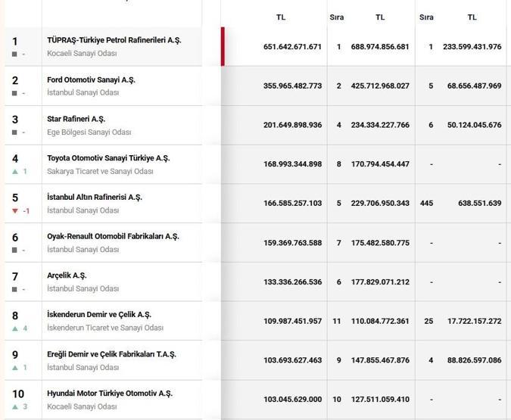Click the TÜPRAŞ-Türkiye Petrol Rafinerileri A.Ş. company name
Screen dimensions: 511x420
114,40
